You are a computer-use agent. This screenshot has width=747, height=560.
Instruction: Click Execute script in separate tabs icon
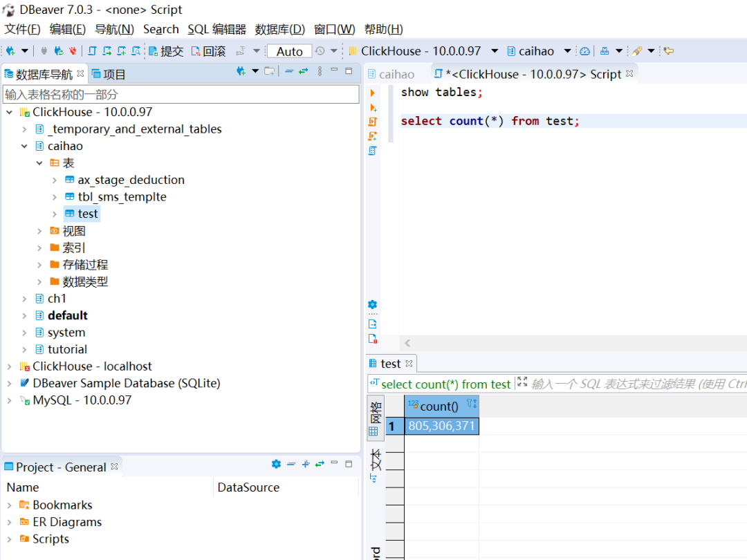[x=373, y=137]
